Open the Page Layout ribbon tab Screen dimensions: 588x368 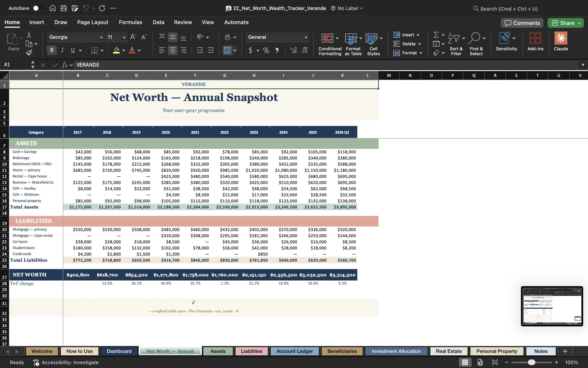pos(92,22)
